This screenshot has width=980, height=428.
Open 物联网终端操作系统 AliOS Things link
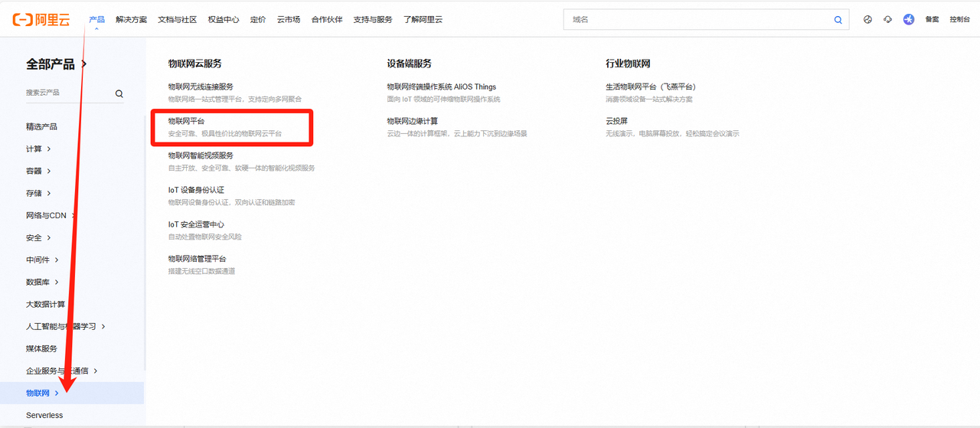tap(442, 87)
